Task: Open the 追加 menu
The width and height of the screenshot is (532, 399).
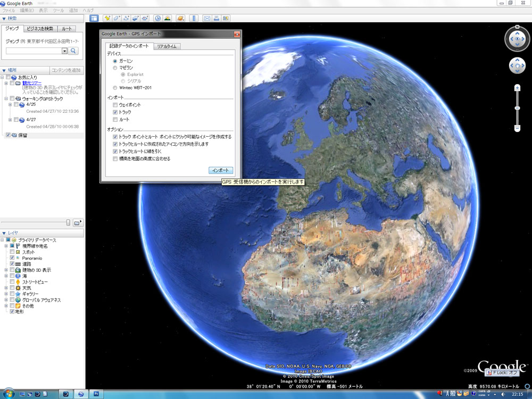Action: (x=73, y=11)
